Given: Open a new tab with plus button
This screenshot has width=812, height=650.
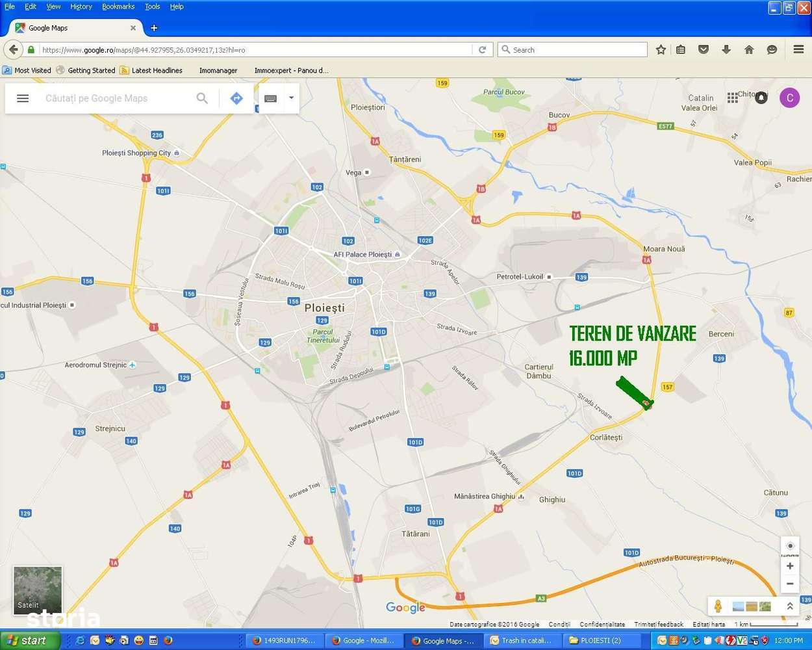Looking at the screenshot, I should [154, 28].
